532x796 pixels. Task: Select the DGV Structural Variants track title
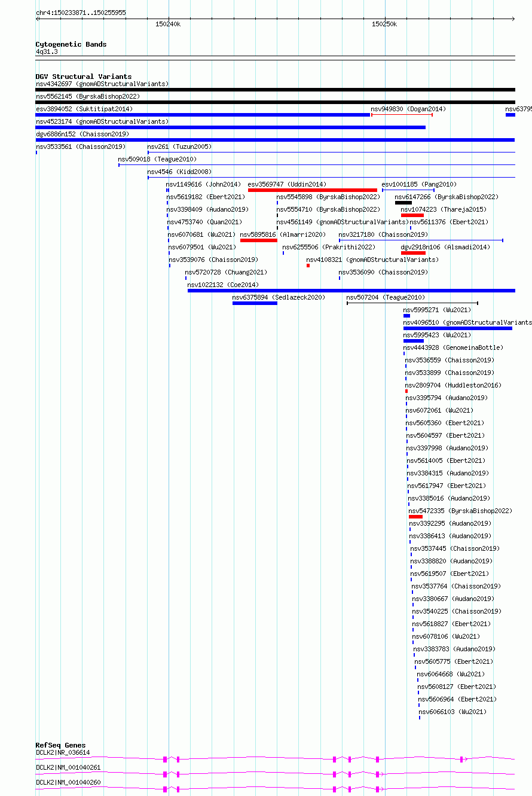pyautogui.click(x=84, y=77)
